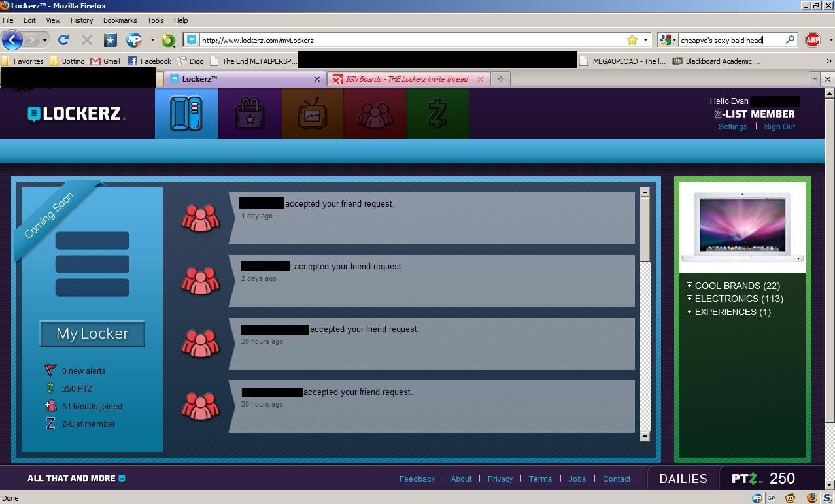Click the blue S status bar icon
The width and height of the screenshot is (835, 504).
tap(826, 498)
